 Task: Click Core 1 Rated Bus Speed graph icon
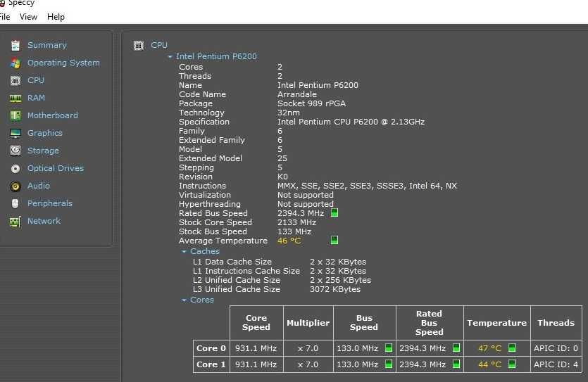point(456,364)
